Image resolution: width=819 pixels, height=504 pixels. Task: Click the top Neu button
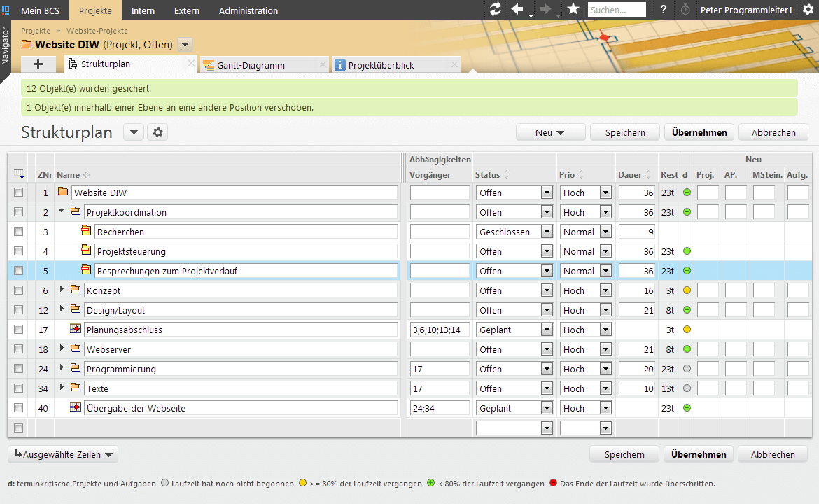[x=550, y=133]
